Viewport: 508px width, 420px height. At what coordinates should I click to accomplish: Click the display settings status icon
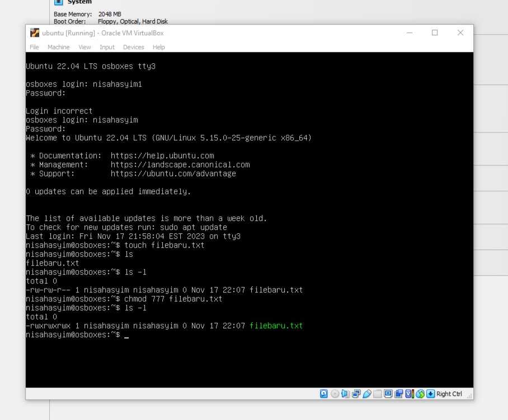[x=388, y=394]
